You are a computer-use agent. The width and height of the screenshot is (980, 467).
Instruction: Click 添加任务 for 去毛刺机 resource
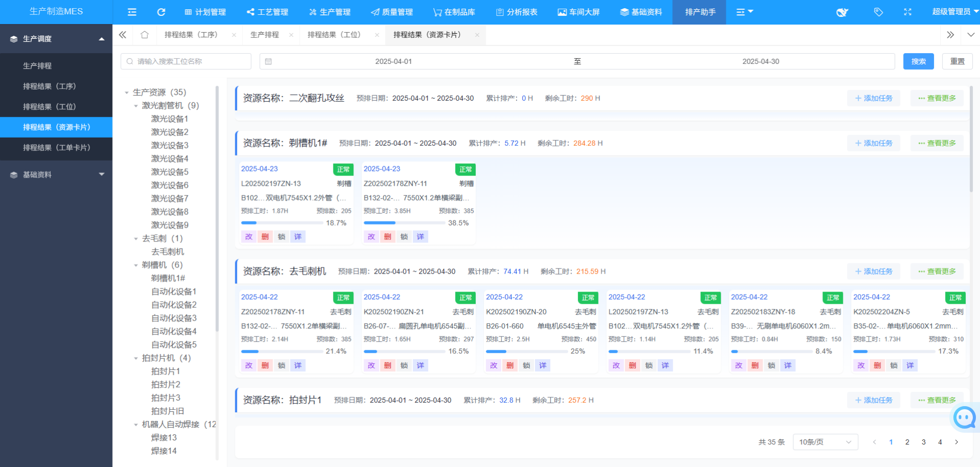click(874, 272)
